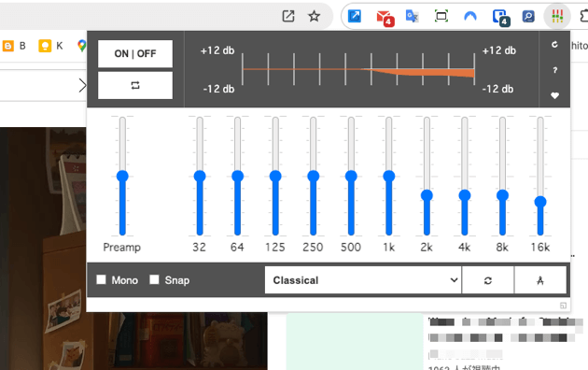Enable the Snap checkbox
Image resolution: width=588 pixels, height=370 pixels.
pos(154,279)
